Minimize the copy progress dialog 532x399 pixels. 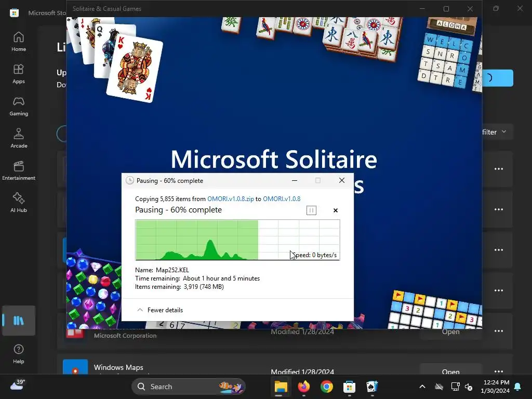coord(295,180)
